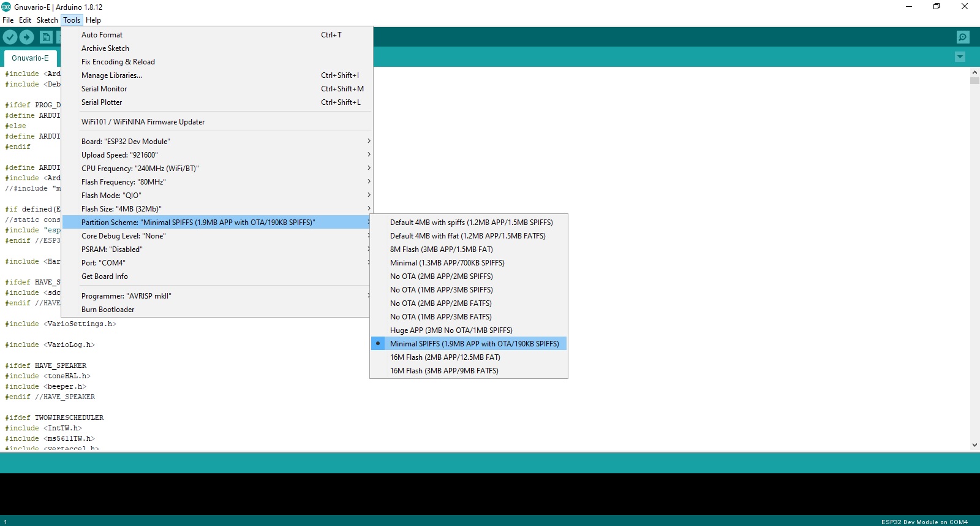Open Manage Libraries...
The height and width of the screenshot is (526, 980).
(x=217, y=75)
